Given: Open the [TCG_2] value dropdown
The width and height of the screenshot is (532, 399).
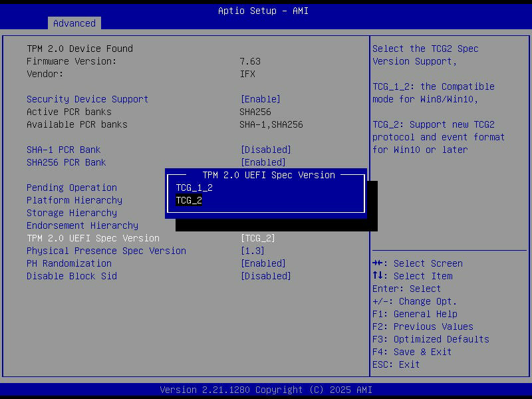Looking at the screenshot, I should (257, 238).
